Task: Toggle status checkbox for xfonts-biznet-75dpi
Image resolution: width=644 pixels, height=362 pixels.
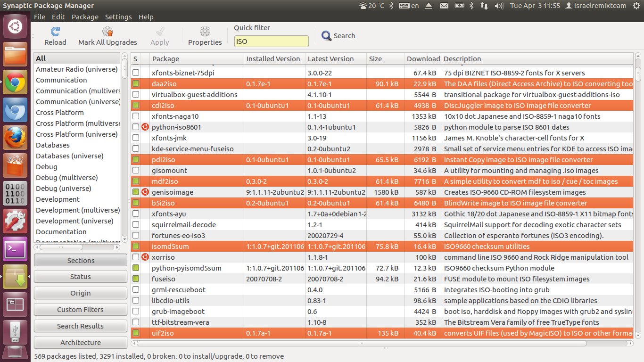Action: pyautogui.click(x=136, y=73)
